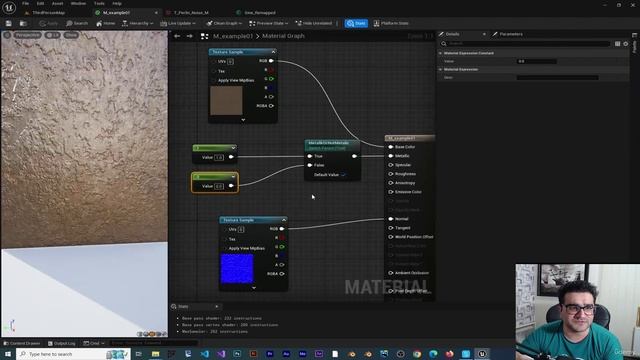Click the lower Texture Sample G output pin
The width and height of the screenshot is (640, 360).
click(282, 247)
